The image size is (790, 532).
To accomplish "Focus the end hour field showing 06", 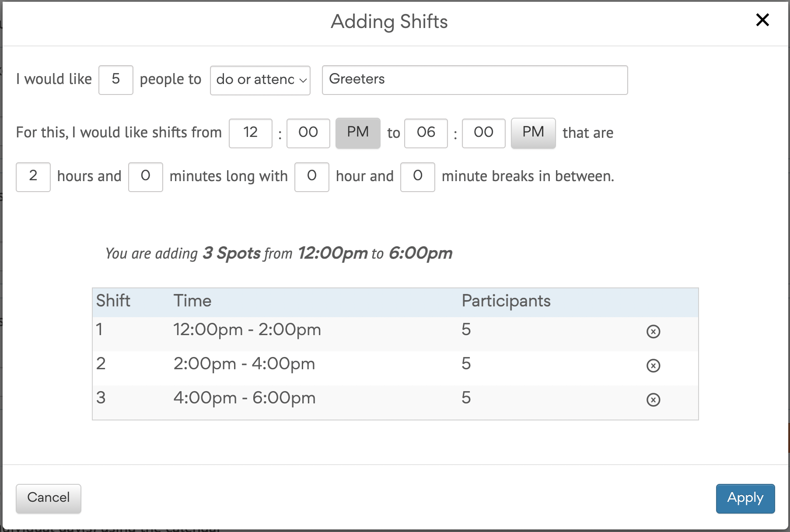I will (426, 133).
